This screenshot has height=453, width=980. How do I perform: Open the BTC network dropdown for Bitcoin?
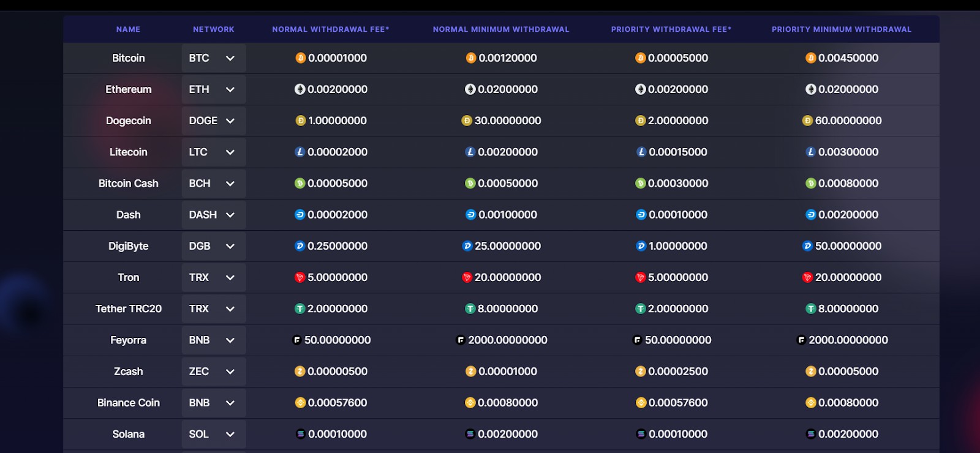(214, 58)
